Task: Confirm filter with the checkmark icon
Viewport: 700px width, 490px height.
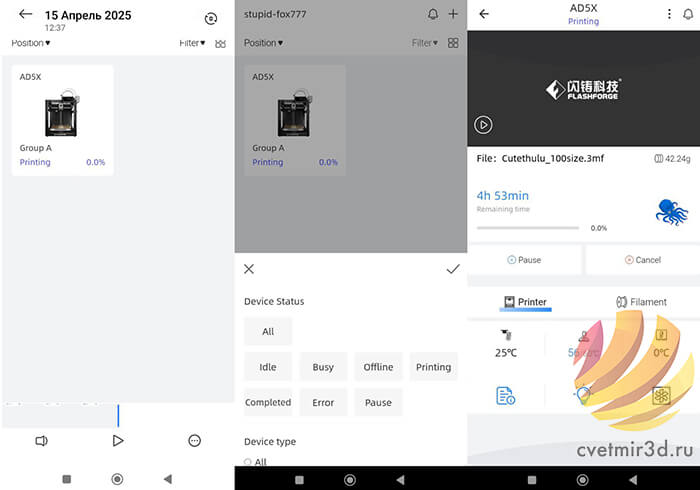Action: 452,269
